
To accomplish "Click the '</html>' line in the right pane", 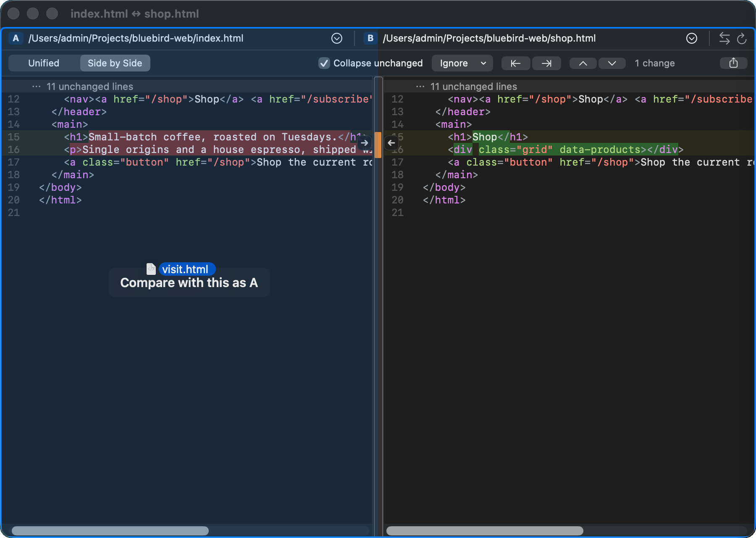I will click(x=569, y=200).
